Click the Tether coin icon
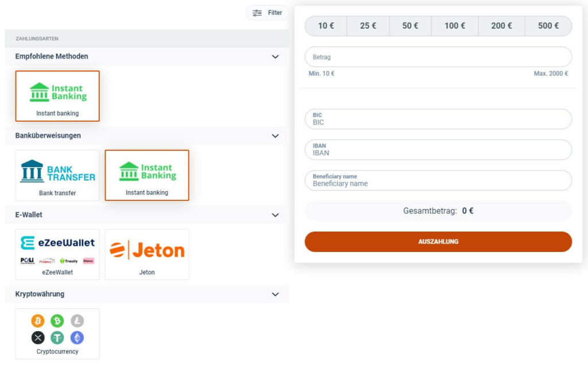The image size is (588, 368). point(57,338)
